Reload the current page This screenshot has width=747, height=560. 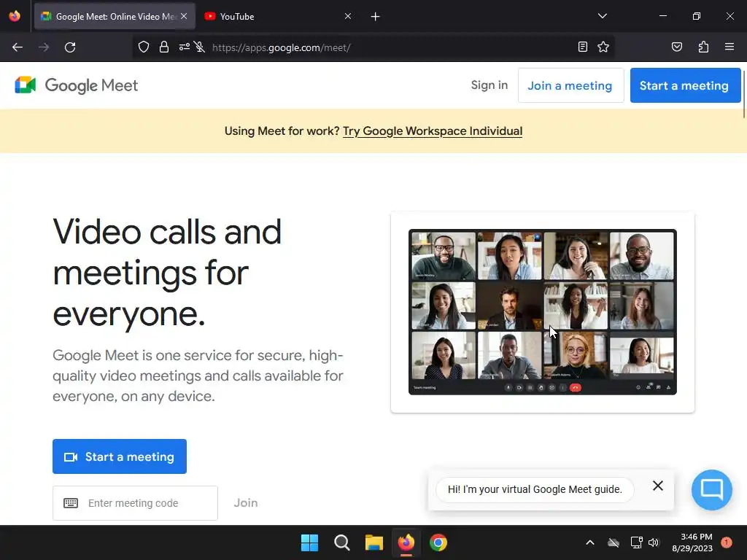click(70, 47)
